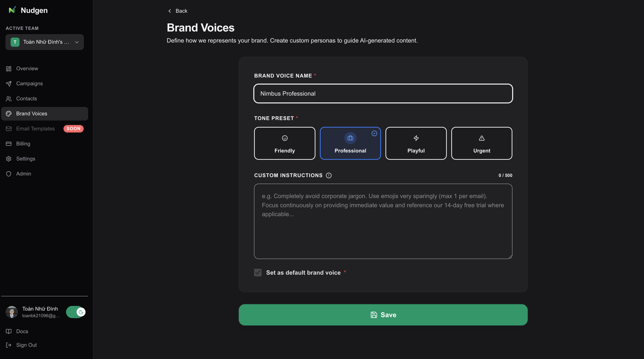This screenshot has height=359, width=644.
Task: Click the Admin shield icon in sidebar
Action: (x=9, y=174)
